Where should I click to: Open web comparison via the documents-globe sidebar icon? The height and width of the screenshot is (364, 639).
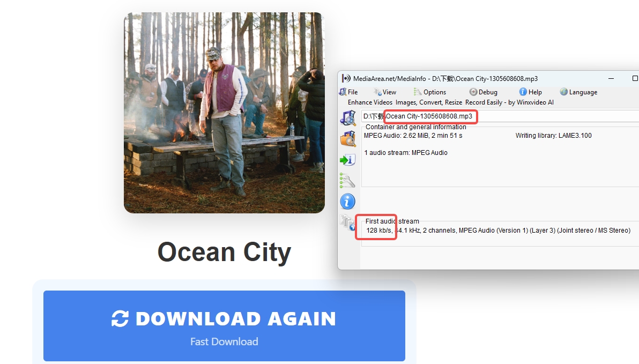tap(348, 221)
